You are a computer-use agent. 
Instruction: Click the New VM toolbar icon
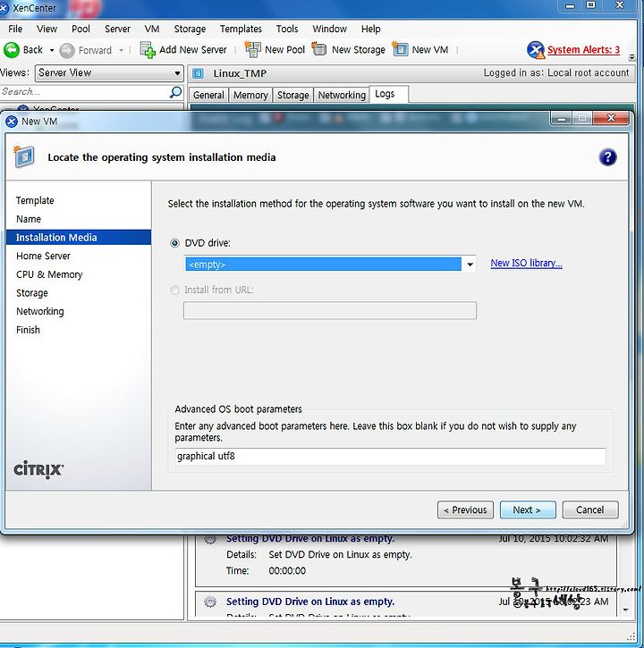[400, 49]
